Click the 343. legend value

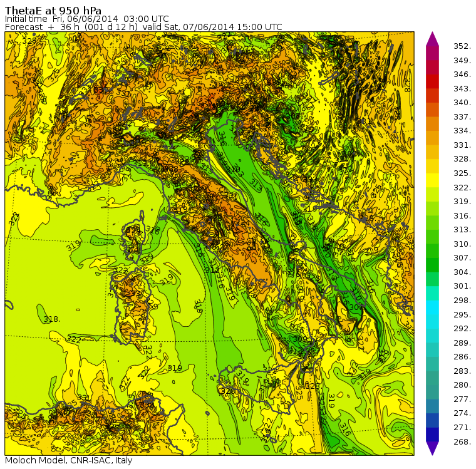coord(462,89)
